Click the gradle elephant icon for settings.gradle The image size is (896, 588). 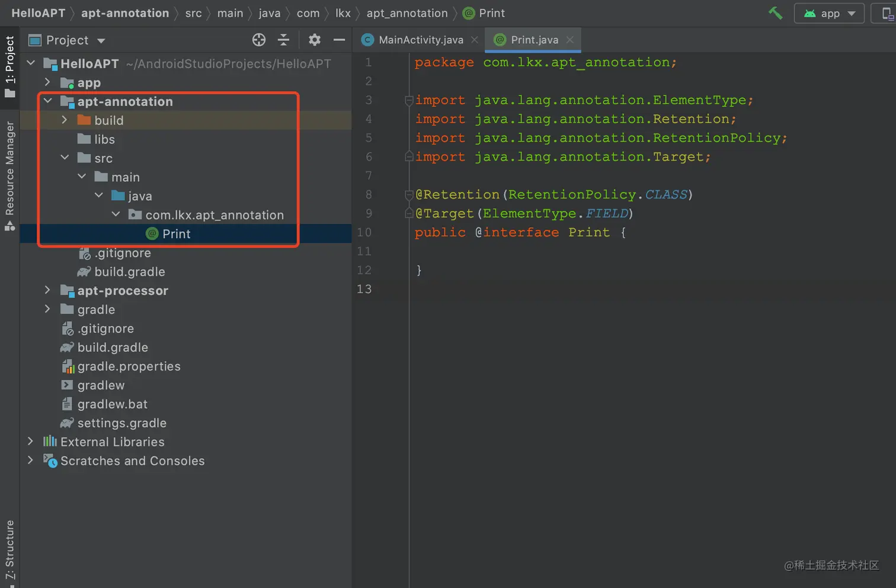67,423
